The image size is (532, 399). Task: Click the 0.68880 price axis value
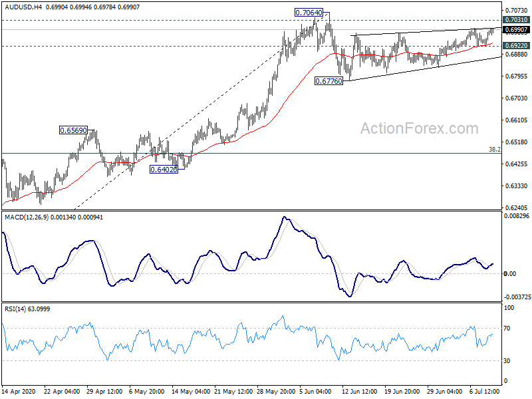(x=516, y=55)
